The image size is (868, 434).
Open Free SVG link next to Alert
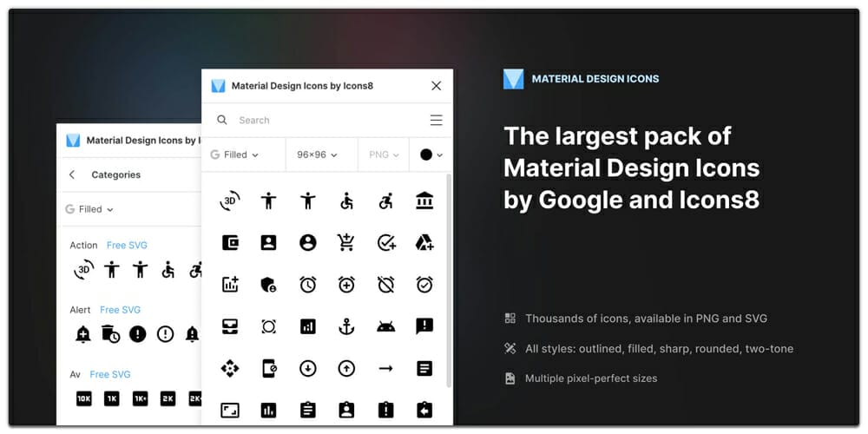pos(120,310)
